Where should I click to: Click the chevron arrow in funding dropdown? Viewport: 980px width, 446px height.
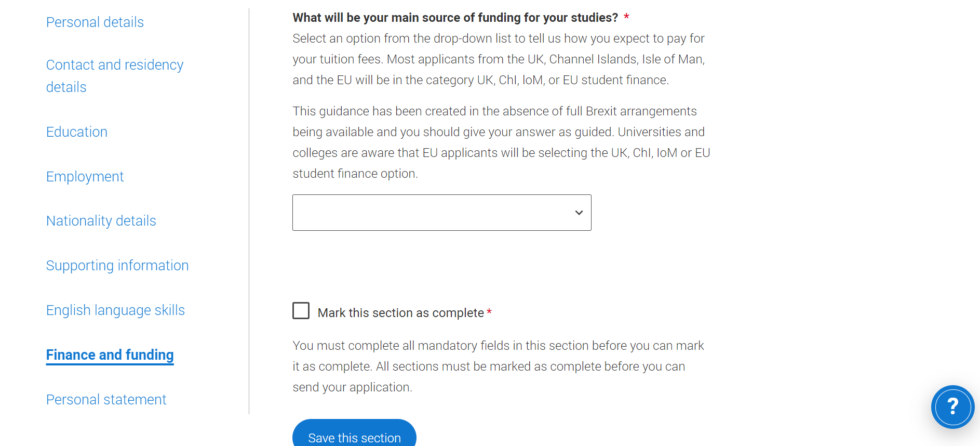click(579, 213)
